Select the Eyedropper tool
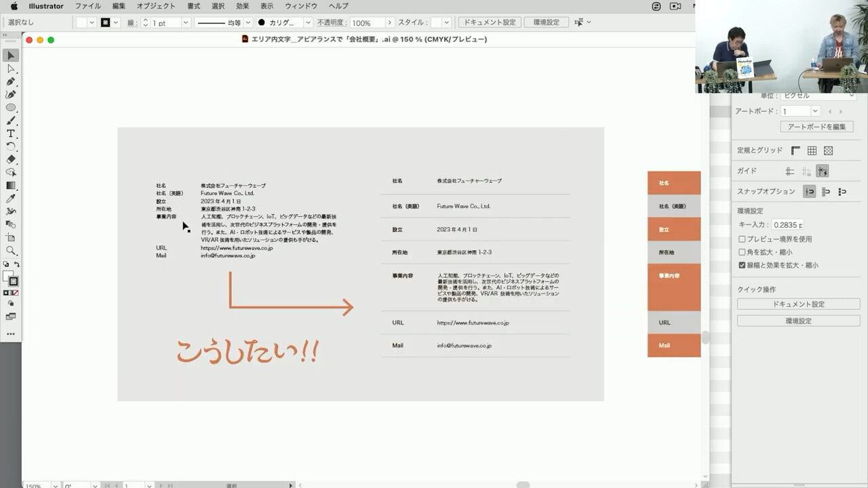The width and height of the screenshot is (868, 488). pos(11,199)
